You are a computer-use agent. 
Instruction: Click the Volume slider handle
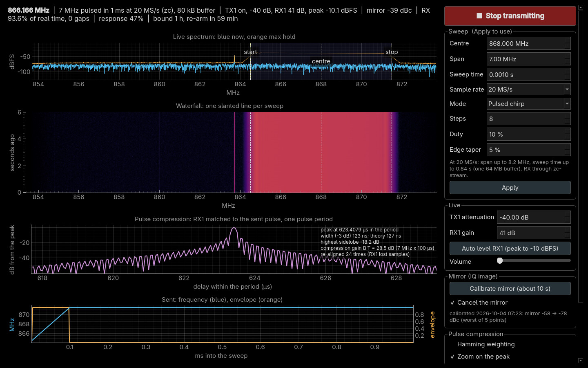[x=500, y=260]
